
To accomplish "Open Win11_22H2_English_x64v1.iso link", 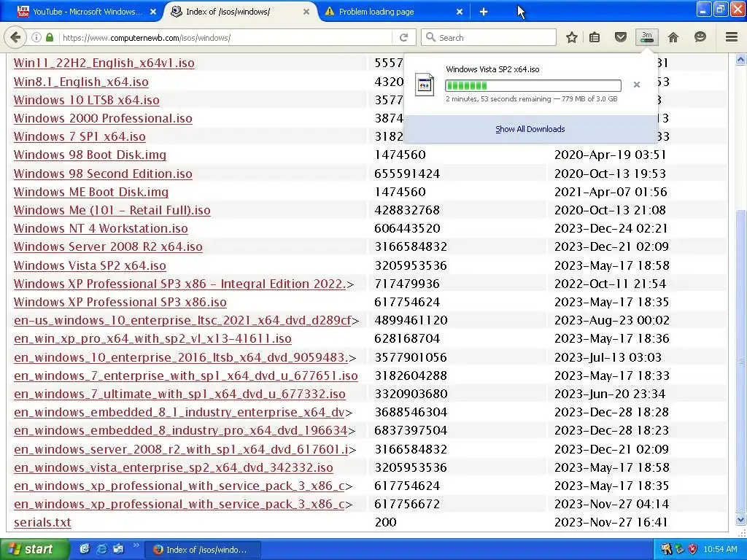I will tap(104, 63).
